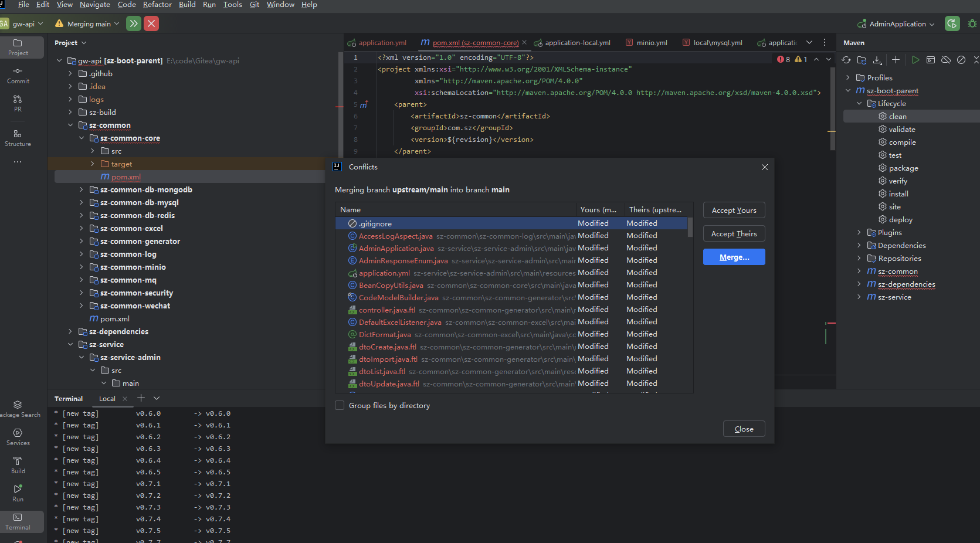Open the File menu
Screen dimensions: 980x543
coord(23,5)
